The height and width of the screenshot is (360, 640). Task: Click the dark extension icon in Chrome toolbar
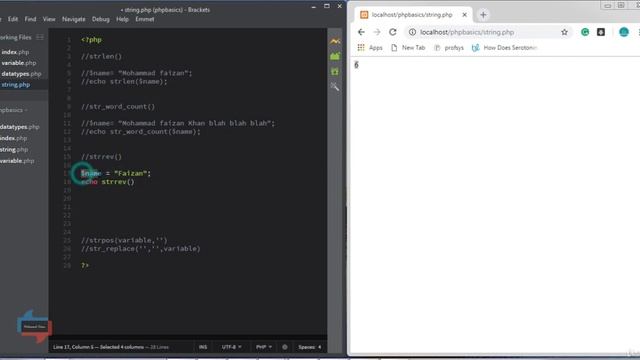coord(601,32)
